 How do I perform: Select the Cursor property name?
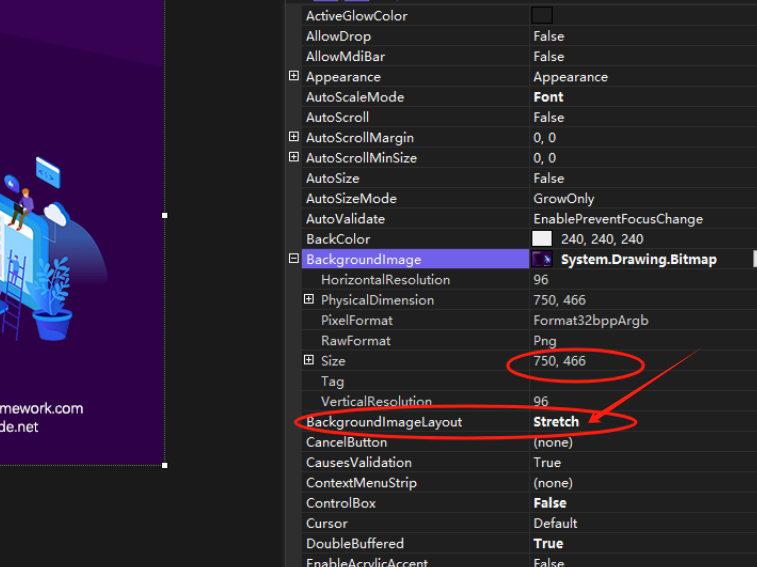[326, 523]
